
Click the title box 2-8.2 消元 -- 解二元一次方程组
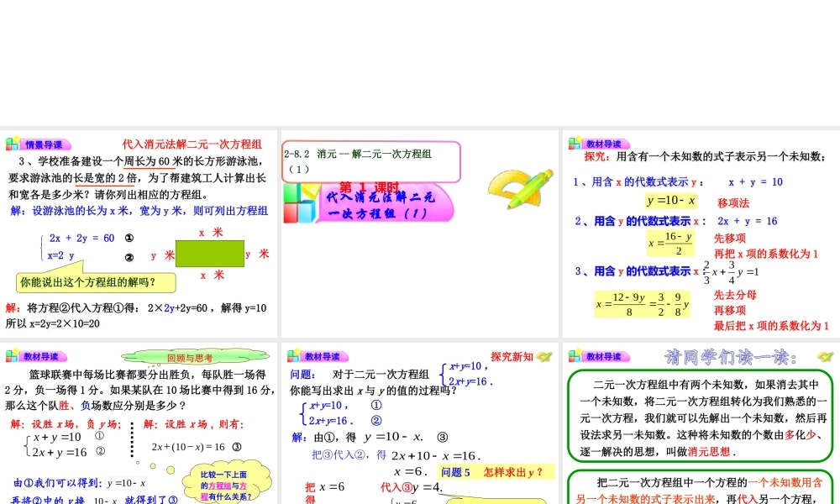[371, 161]
